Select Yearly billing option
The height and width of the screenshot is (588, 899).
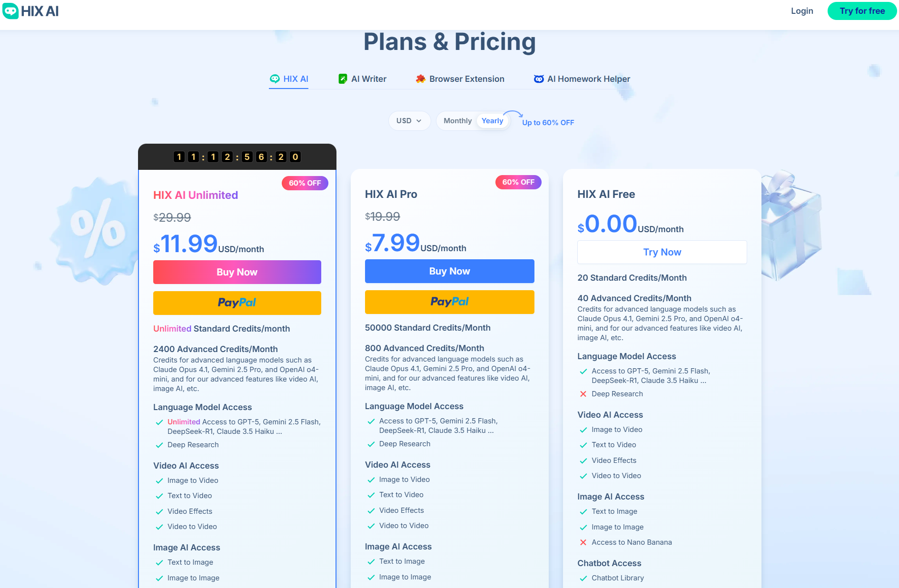point(493,120)
